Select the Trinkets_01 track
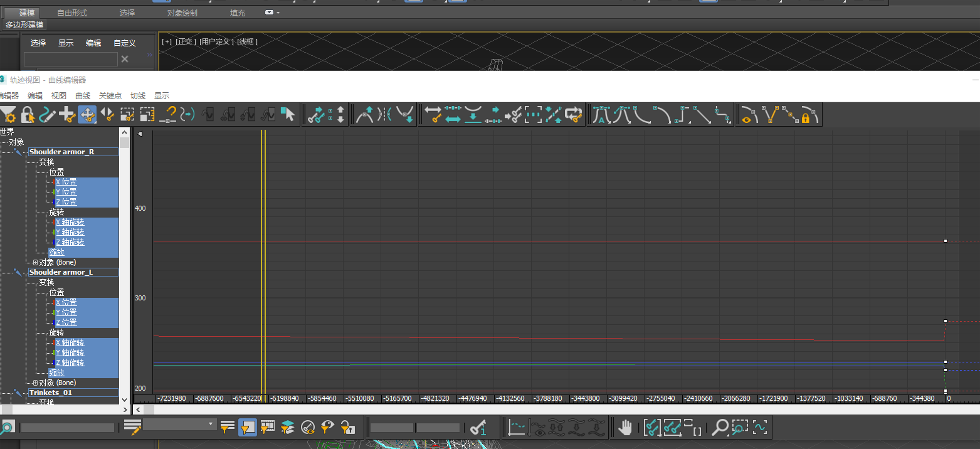980x449 pixels. coord(73,393)
